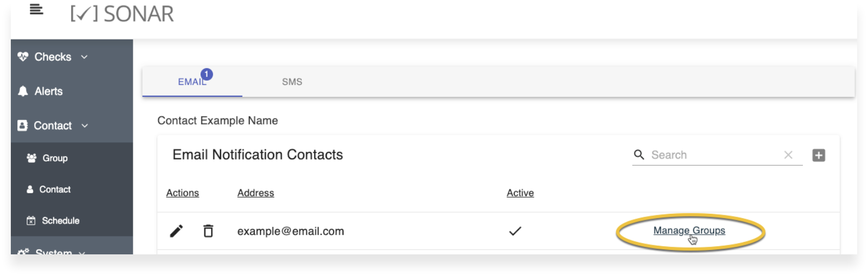The width and height of the screenshot is (868, 276).
Task: Switch to the SMS tab
Action: (x=292, y=82)
